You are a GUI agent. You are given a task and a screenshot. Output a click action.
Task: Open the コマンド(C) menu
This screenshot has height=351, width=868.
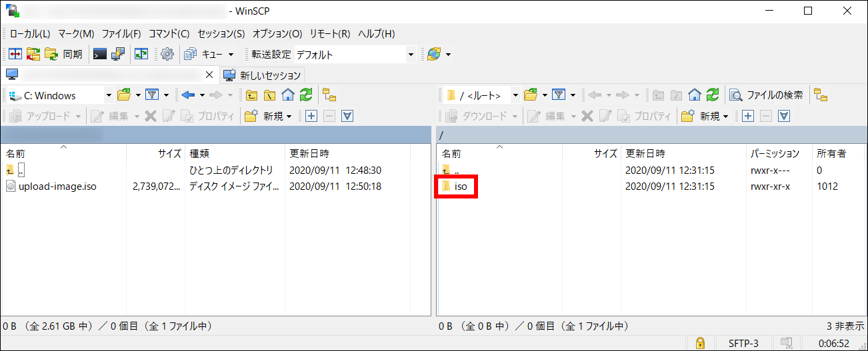pyautogui.click(x=169, y=33)
